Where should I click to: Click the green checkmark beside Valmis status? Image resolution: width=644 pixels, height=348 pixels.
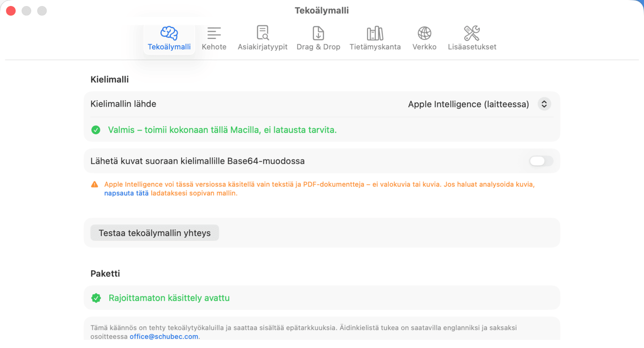tap(96, 130)
